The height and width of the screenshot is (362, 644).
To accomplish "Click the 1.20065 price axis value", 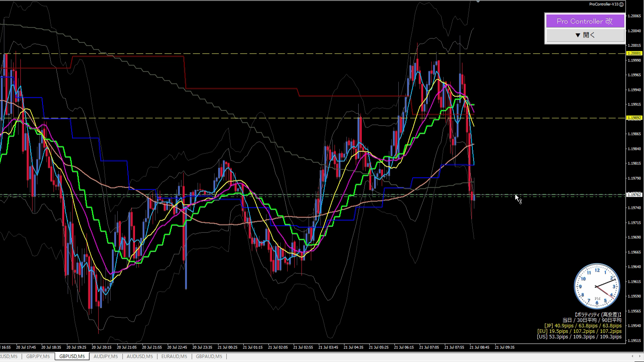I will click(634, 16).
